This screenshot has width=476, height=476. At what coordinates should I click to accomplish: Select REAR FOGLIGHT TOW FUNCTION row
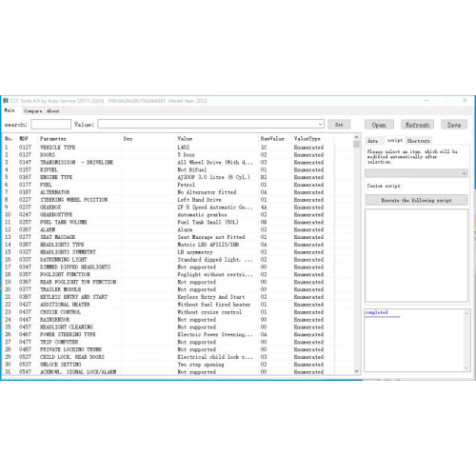(x=178, y=282)
